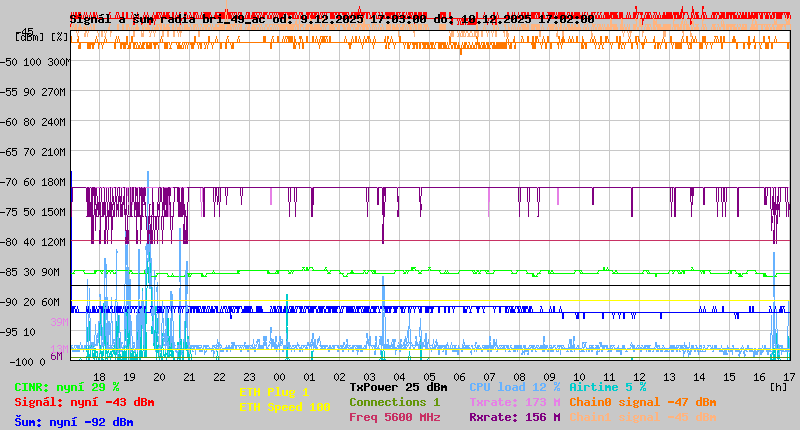Click the hour 21 time axis label
The width and height of the screenshot is (800, 430).
point(189,377)
